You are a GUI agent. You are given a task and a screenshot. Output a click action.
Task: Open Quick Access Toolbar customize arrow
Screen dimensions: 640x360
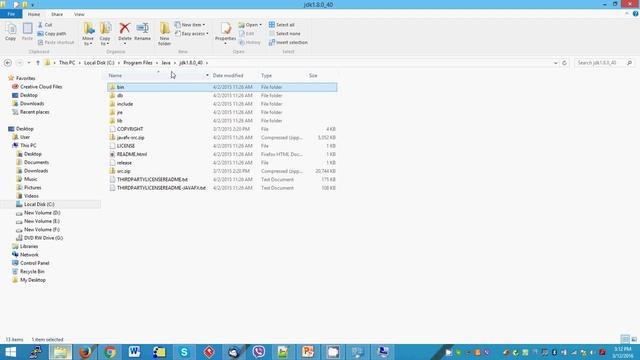point(32,5)
